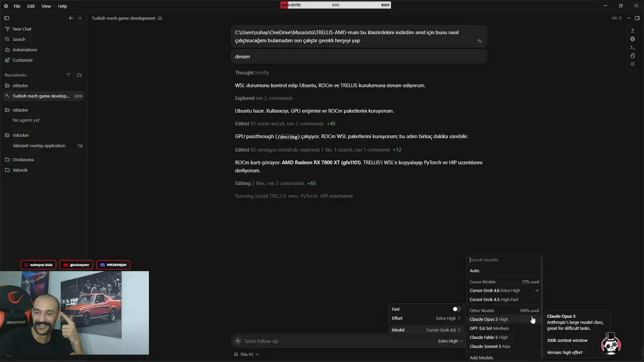Click the 'Editing 2 files, ran 2 commands' step

tap(275, 183)
